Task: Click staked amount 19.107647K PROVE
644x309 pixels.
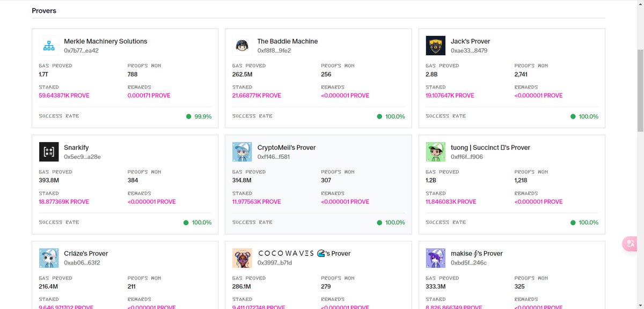Action: point(450,95)
